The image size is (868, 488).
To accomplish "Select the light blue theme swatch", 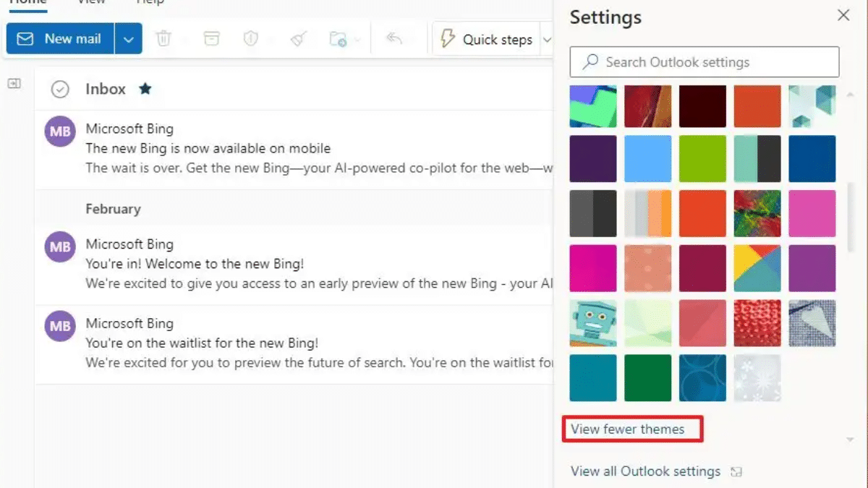I will (x=648, y=158).
